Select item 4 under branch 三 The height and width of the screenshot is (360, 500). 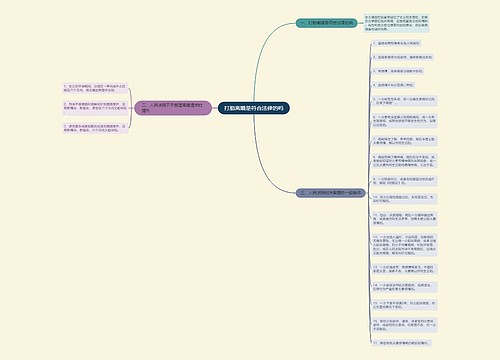click(393, 85)
